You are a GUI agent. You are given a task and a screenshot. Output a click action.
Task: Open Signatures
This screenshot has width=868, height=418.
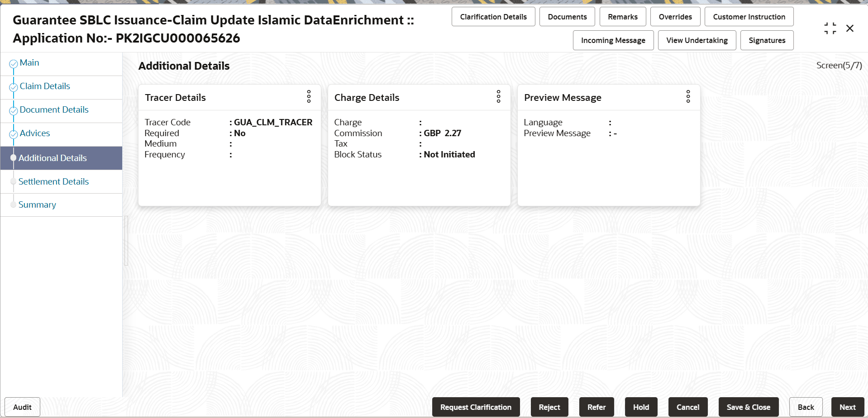click(767, 40)
